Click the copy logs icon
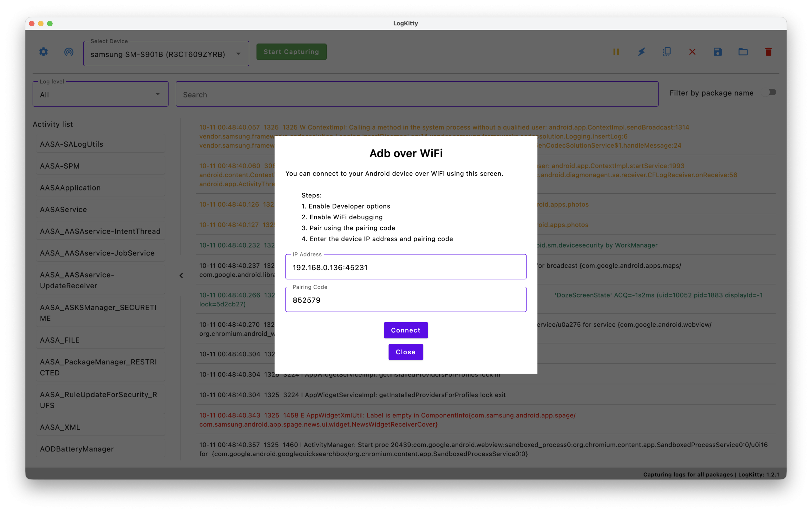 click(x=667, y=52)
